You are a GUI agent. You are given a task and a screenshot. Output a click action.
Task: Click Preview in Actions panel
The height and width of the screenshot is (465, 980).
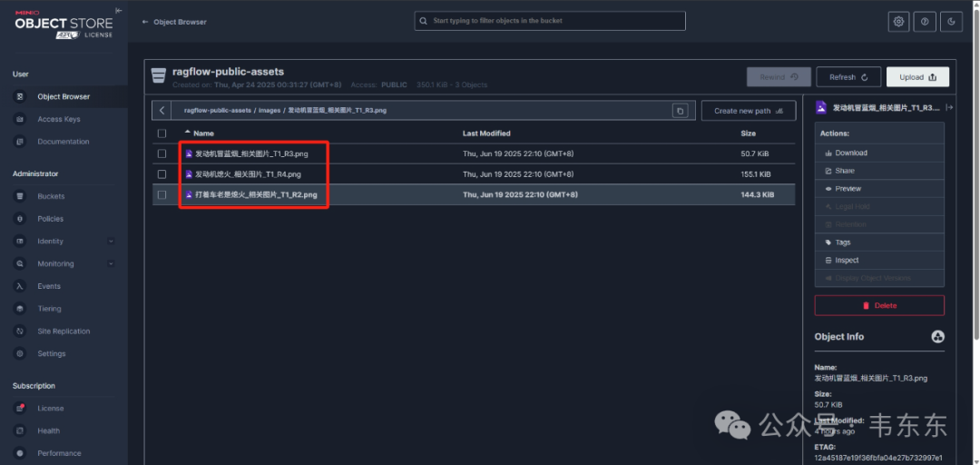click(x=879, y=188)
